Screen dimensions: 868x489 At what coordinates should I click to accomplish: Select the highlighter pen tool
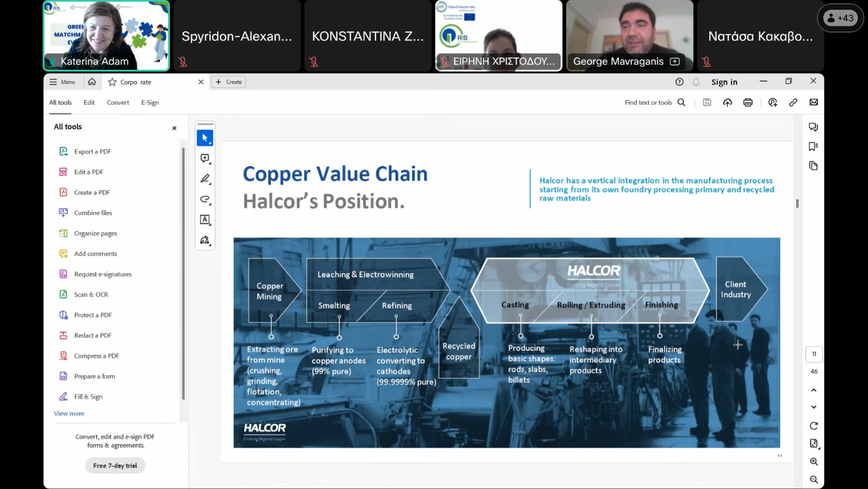[205, 179]
